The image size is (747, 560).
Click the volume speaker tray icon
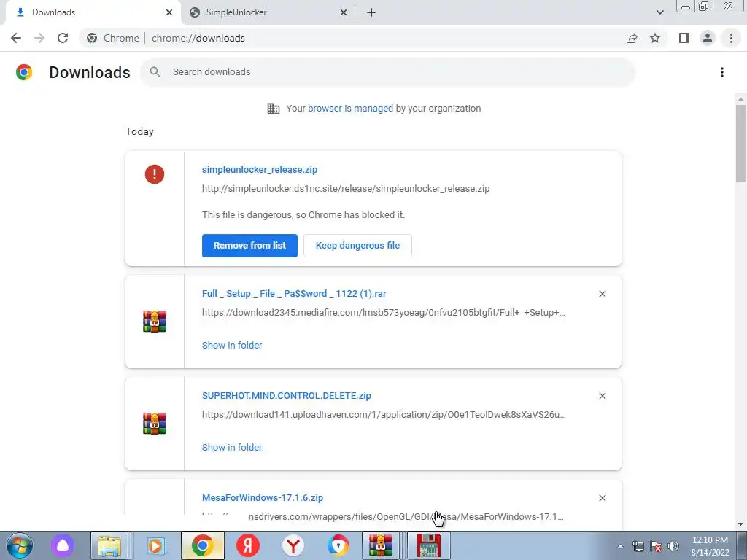[673, 546]
